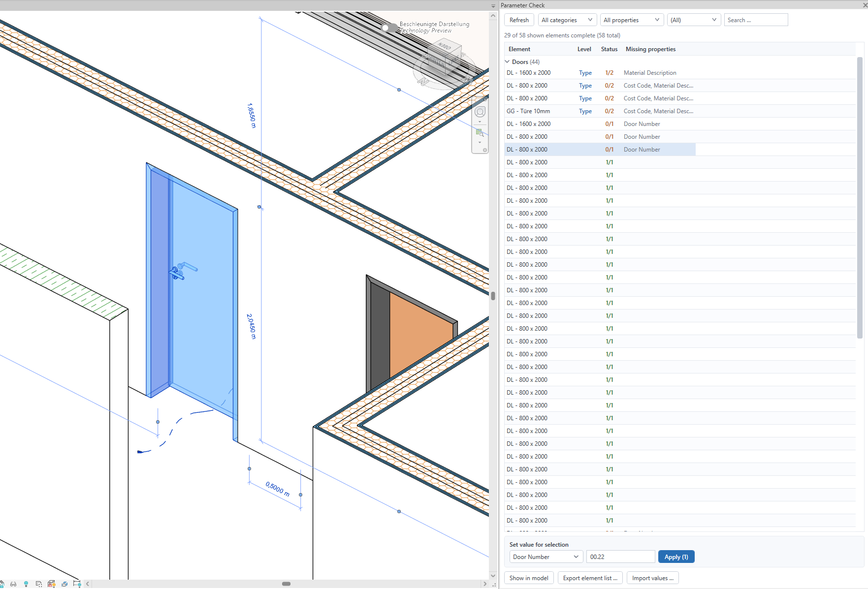This screenshot has height=589, width=868.
Task: Click the Parameter Check panel close X
Action: (x=865, y=5)
